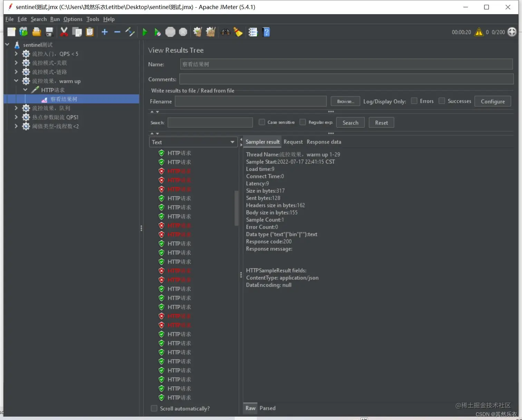This screenshot has width=522, height=420.
Task: Click the Search text input field
Action: tap(210, 123)
